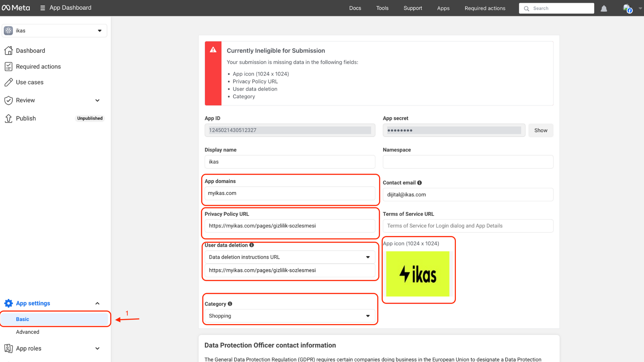Click the App Dashboard title
Viewport: 644px width, 362px height.
[70, 8]
